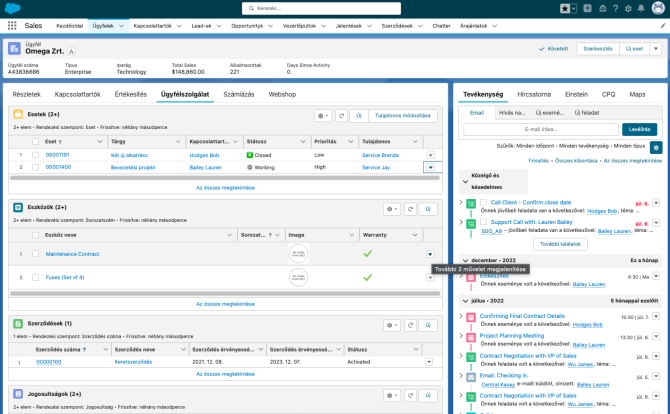Open the notifications bell
670x414 pixels.
[x=642, y=8]
